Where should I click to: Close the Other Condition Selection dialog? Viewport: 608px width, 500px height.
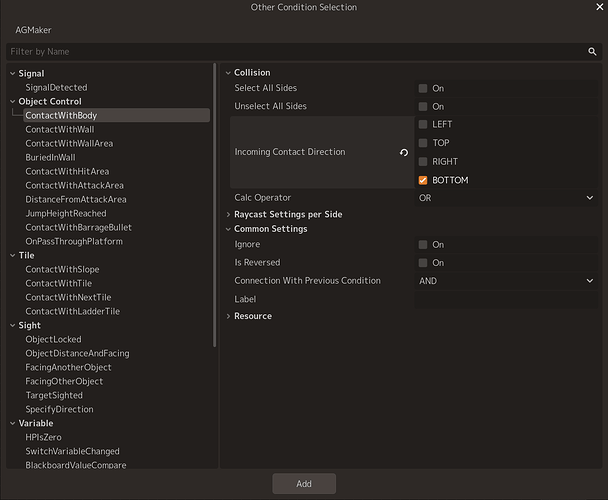click(x=599, y=7)
